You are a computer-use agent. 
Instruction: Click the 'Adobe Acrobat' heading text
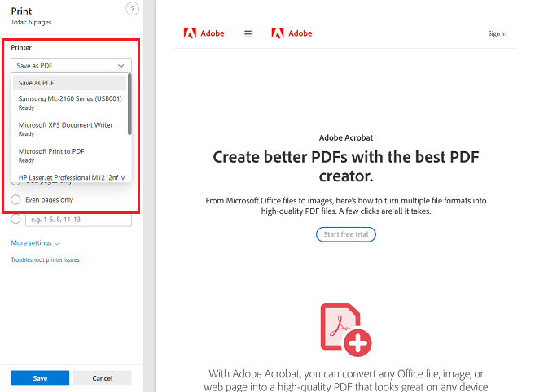pyautogui.click(x=346, y=137)
